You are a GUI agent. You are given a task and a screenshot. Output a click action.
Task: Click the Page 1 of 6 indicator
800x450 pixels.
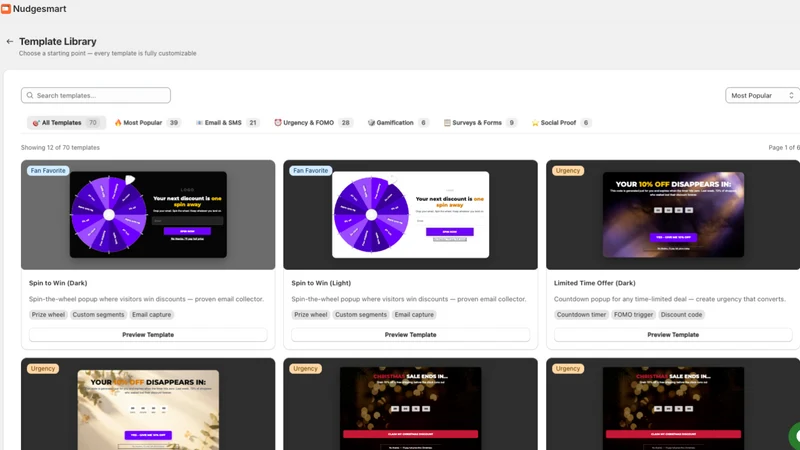[x=784, y=147]
